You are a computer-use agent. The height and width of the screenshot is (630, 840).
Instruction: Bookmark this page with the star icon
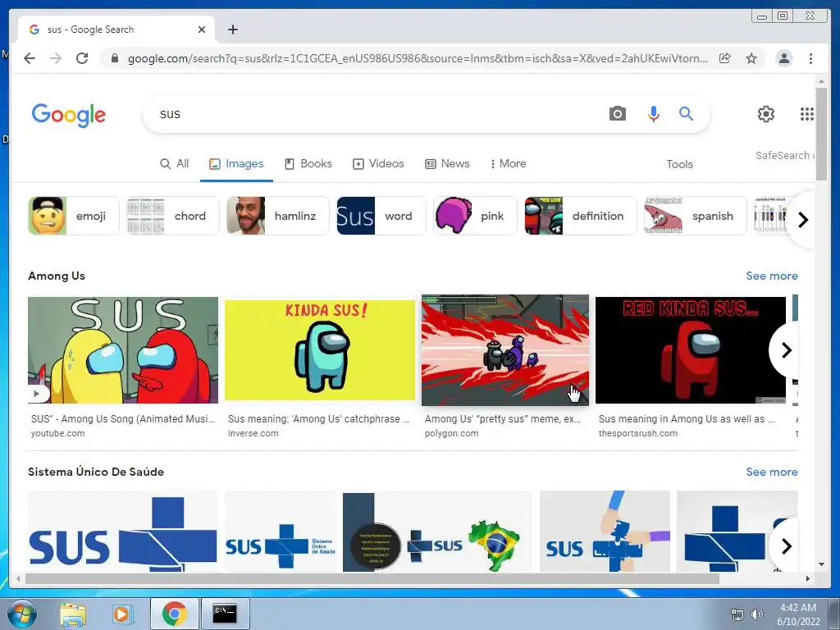[751, 58]
